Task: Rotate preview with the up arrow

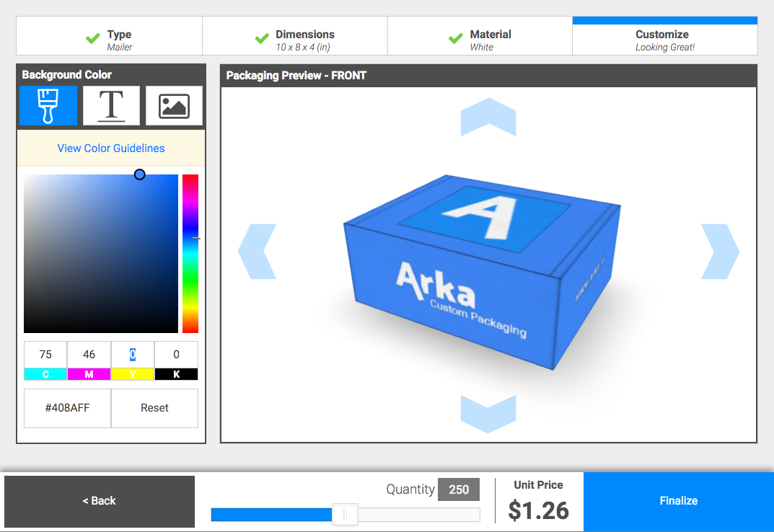Action: point(488,117)
